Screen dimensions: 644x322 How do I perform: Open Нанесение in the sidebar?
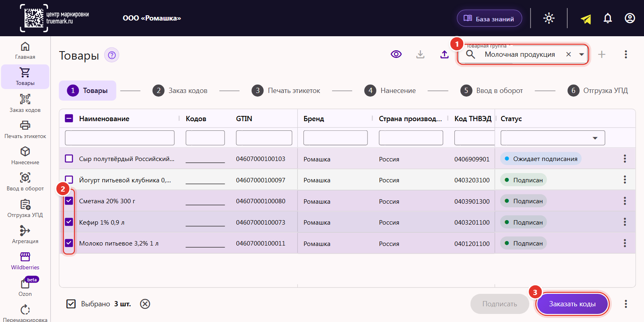[x=25, y=156]
